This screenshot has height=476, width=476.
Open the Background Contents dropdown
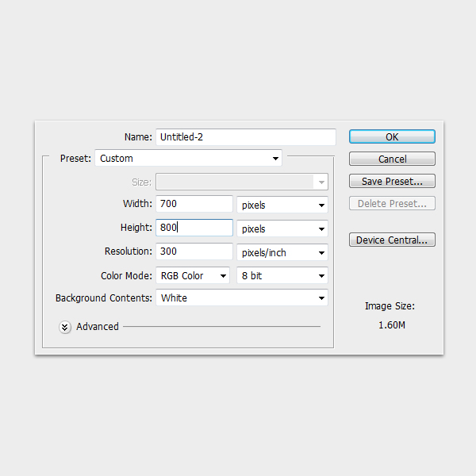[x=241, y=298]
